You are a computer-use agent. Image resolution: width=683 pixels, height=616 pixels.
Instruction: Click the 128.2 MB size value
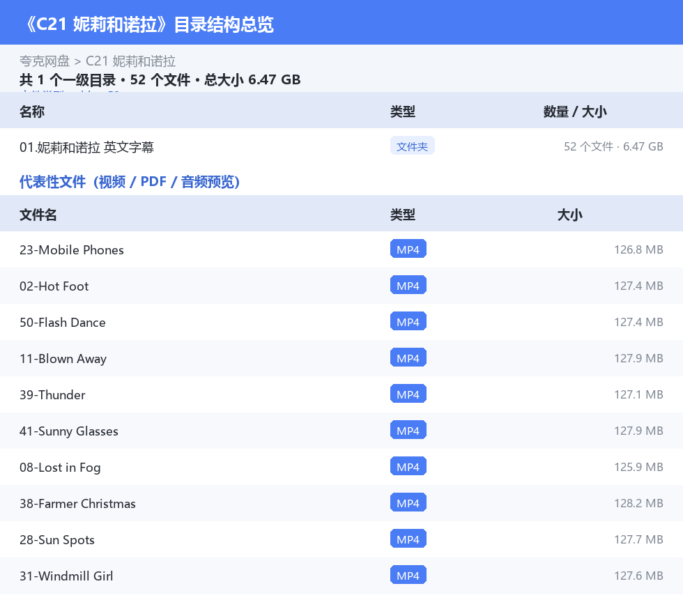638,502
